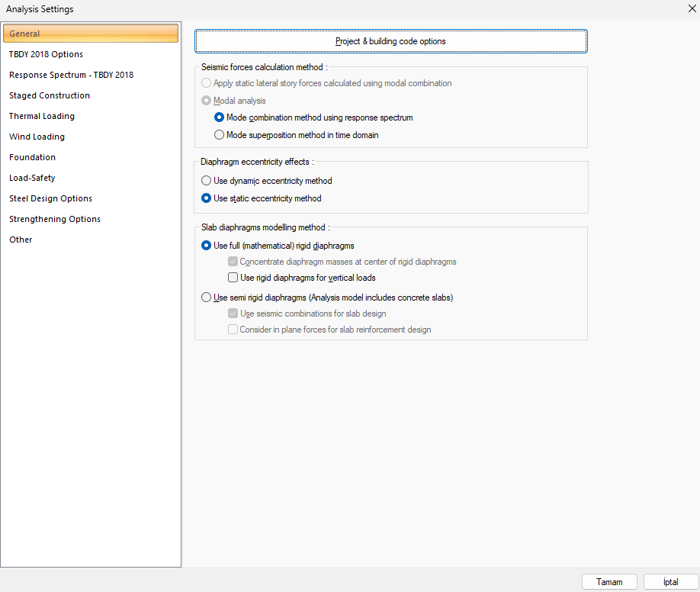Close the Analysis Settings dialog
Image resolution: width=700 pixels, height=592 pixels.
[x=691, y=9]
